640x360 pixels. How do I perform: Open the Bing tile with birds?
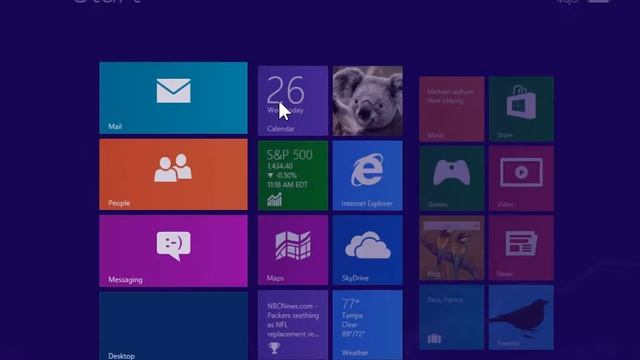click(x=452, y=248)
